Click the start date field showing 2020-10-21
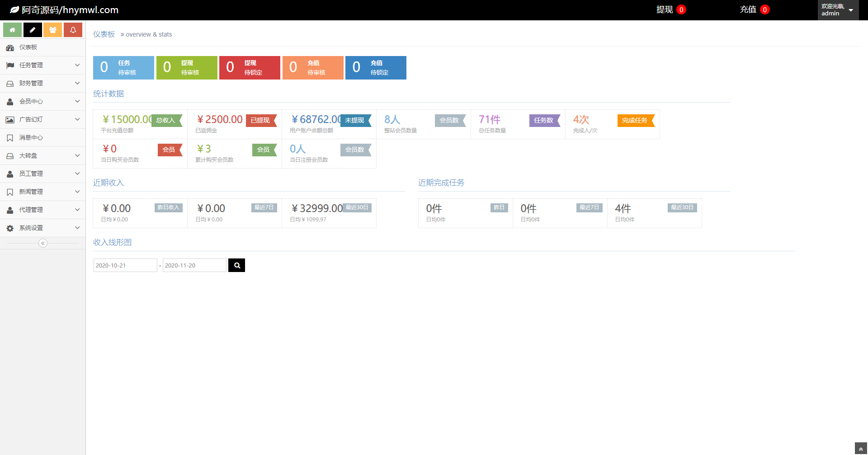868x455 pixels. (125, 265)
